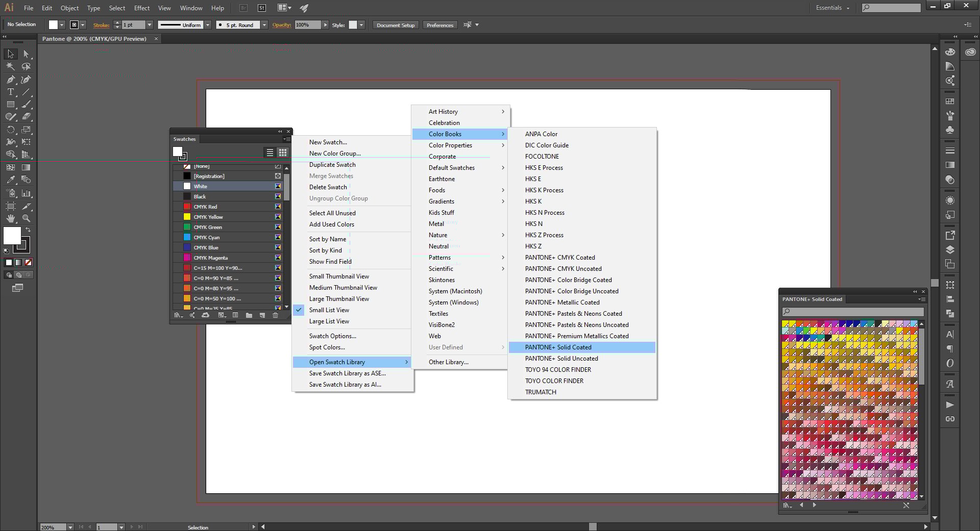Choose Large List View option
980x531 pixels.
coord(329,321)
